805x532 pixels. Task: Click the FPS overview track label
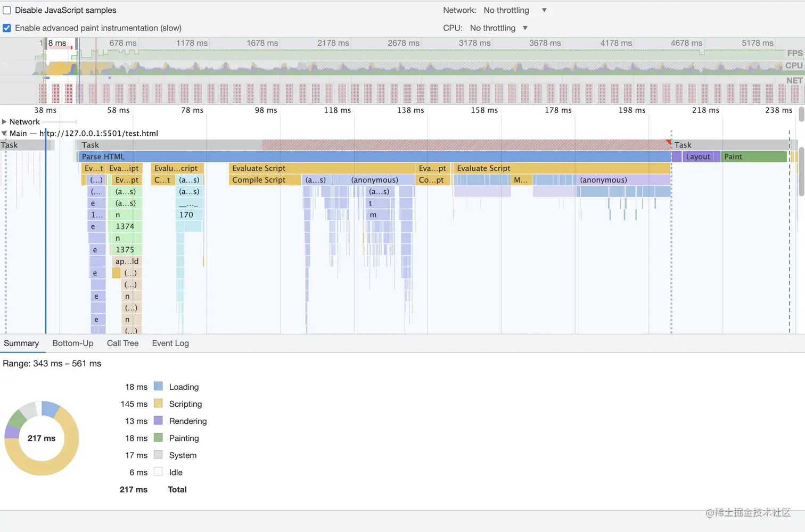794,53
